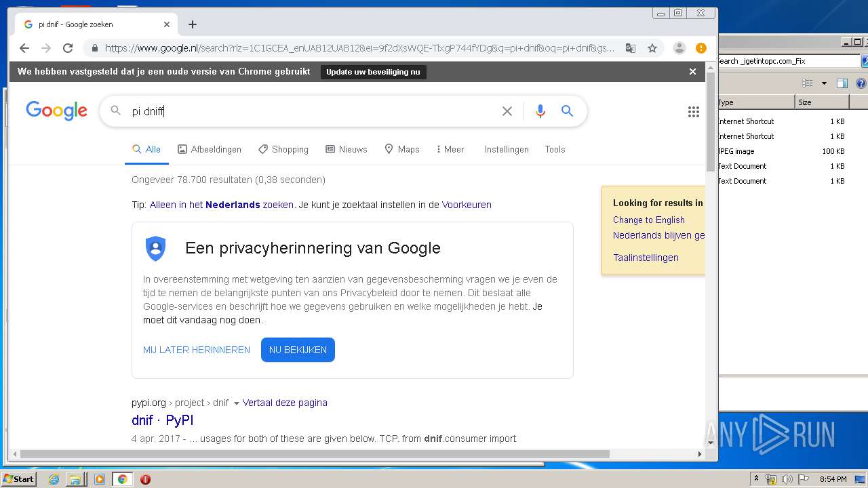Reload the page with the refresh icon
Viewport: 868px width, 488px height.
(68, 48)
